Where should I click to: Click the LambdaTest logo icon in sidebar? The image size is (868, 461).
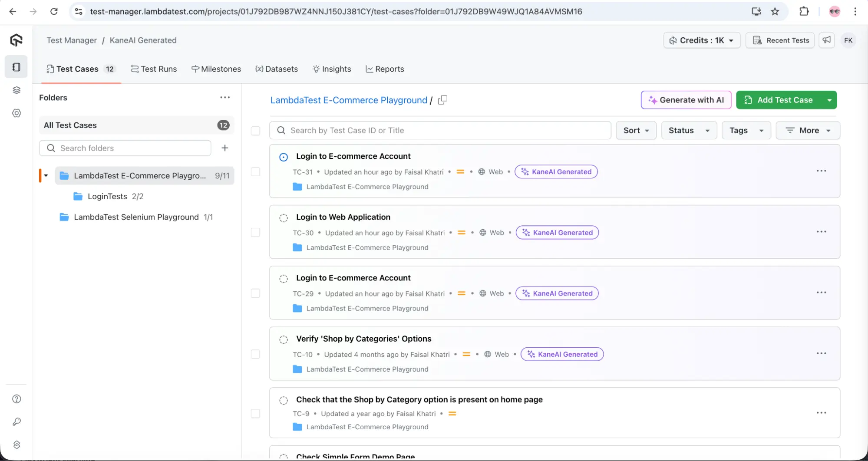(x=16, y=40)
